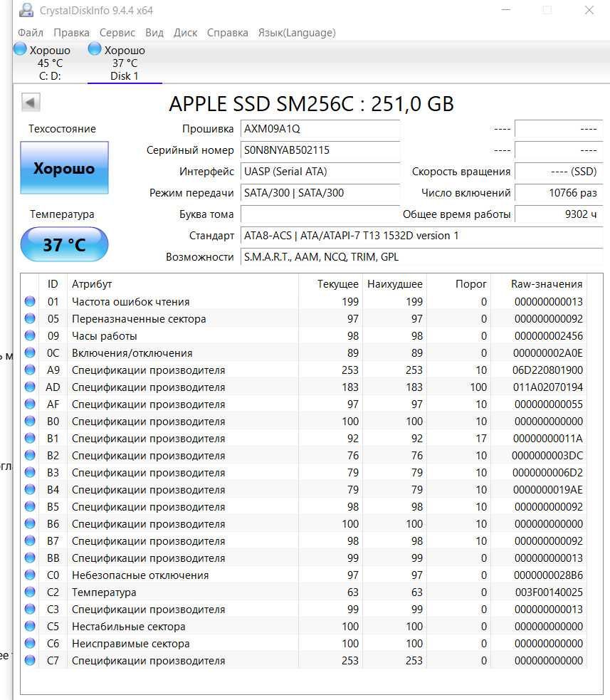Click raw value 06D220801900
The width and height of the screenshot is (610, 700).
pyautogui.click(x=548, y=370)
